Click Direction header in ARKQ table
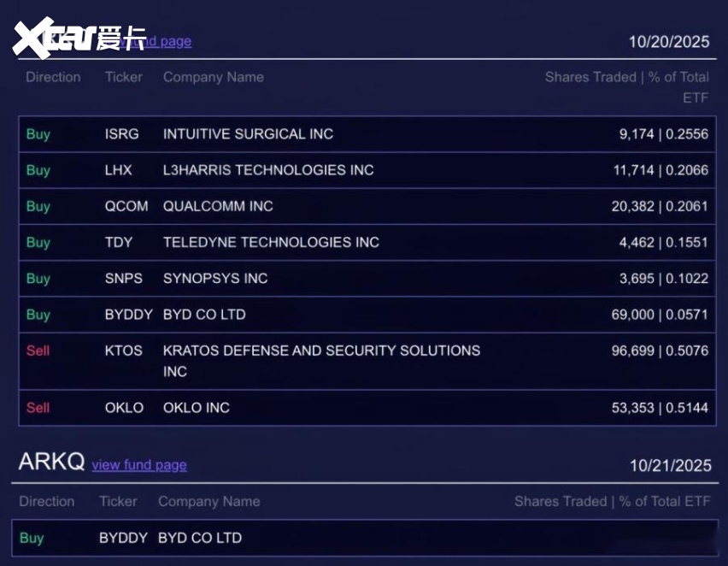 point(46,501)
